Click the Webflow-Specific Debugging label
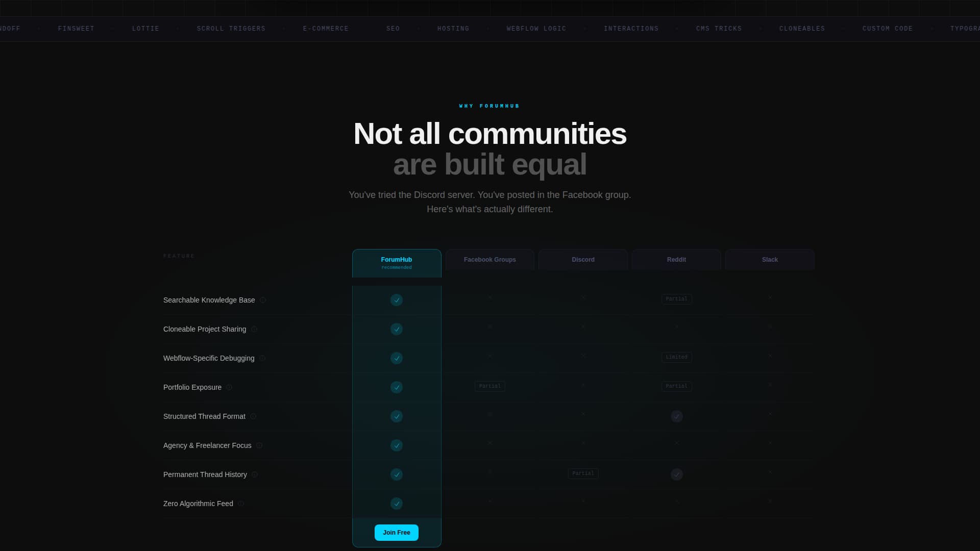 point(209,358)
